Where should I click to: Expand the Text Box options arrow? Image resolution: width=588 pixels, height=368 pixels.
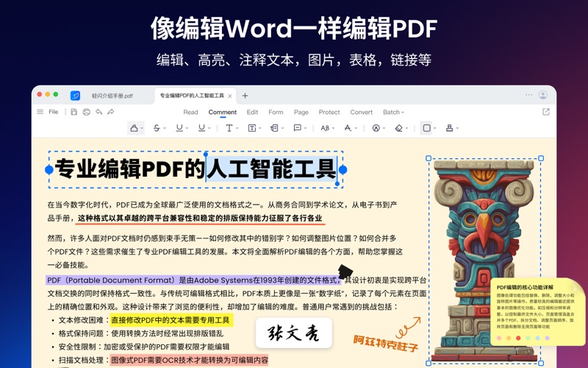[x=259, y=128]
